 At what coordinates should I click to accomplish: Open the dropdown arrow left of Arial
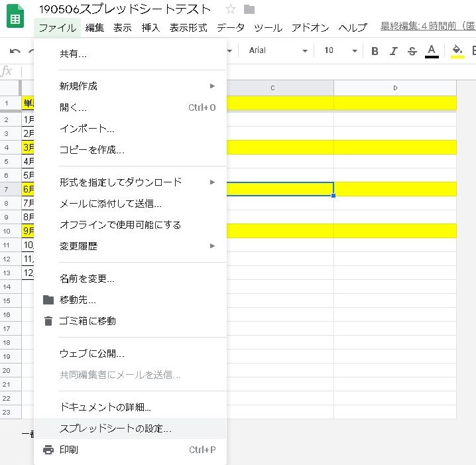tap(229, 50)
